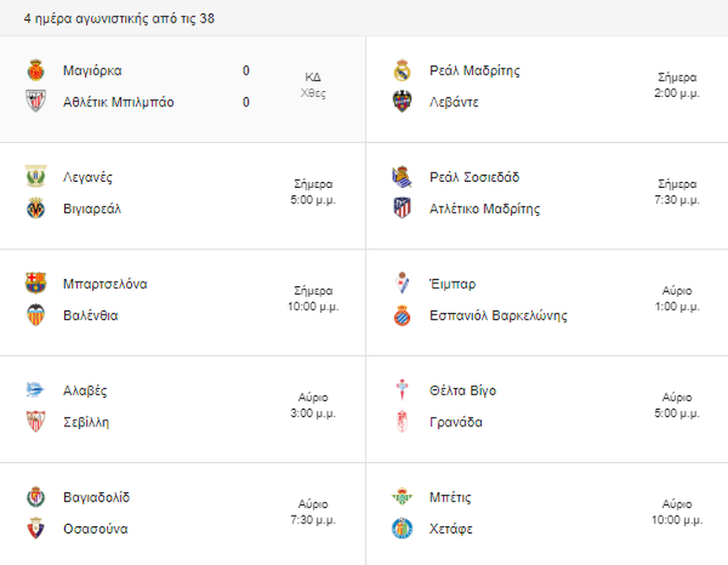728x565 pixels.
Task: Select the Έιμπαρ team name
Action: point(452,283)
